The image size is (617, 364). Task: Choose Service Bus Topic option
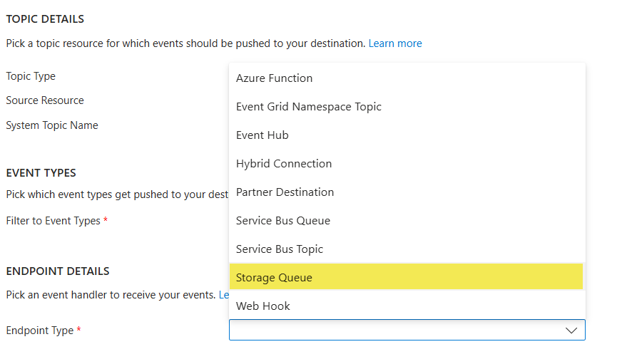pos(407,249)
